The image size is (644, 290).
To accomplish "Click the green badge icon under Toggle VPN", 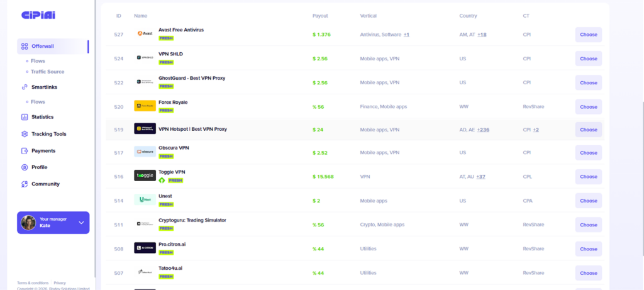I will (x=162, y=181).
